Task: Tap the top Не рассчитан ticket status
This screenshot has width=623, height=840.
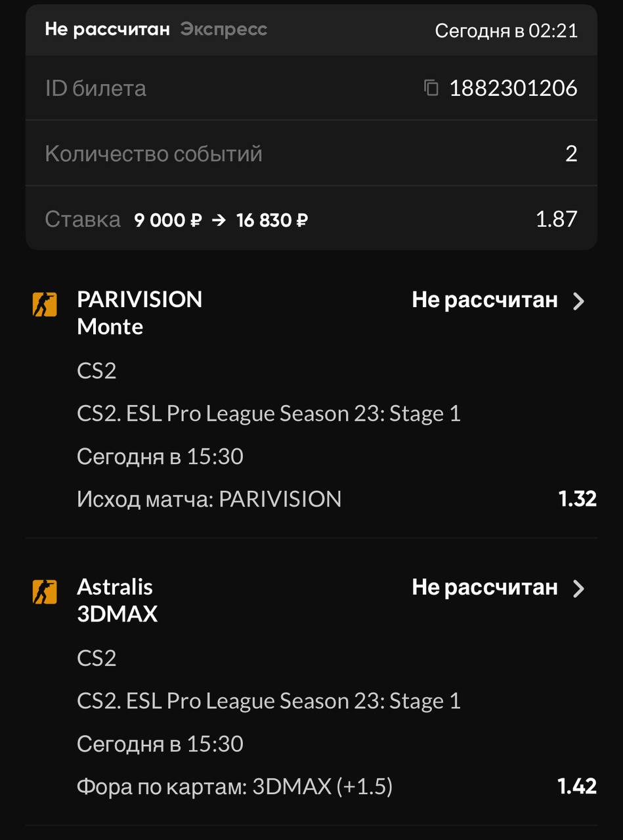Action: [108, 30]
